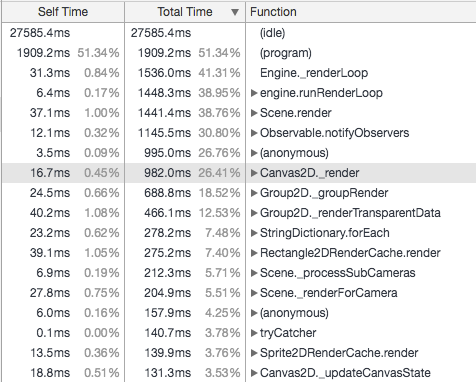
Task: Expand Group2D._groupRender triangle
Action: (x=254, y=193)
